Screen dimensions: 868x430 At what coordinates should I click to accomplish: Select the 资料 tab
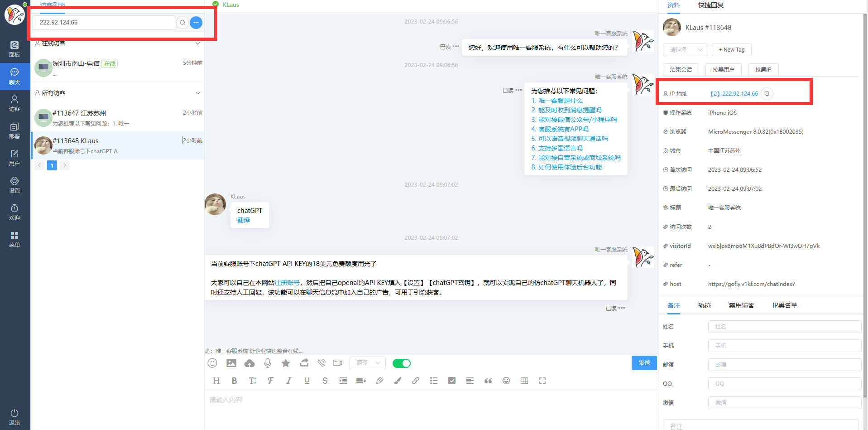(674, 5)
